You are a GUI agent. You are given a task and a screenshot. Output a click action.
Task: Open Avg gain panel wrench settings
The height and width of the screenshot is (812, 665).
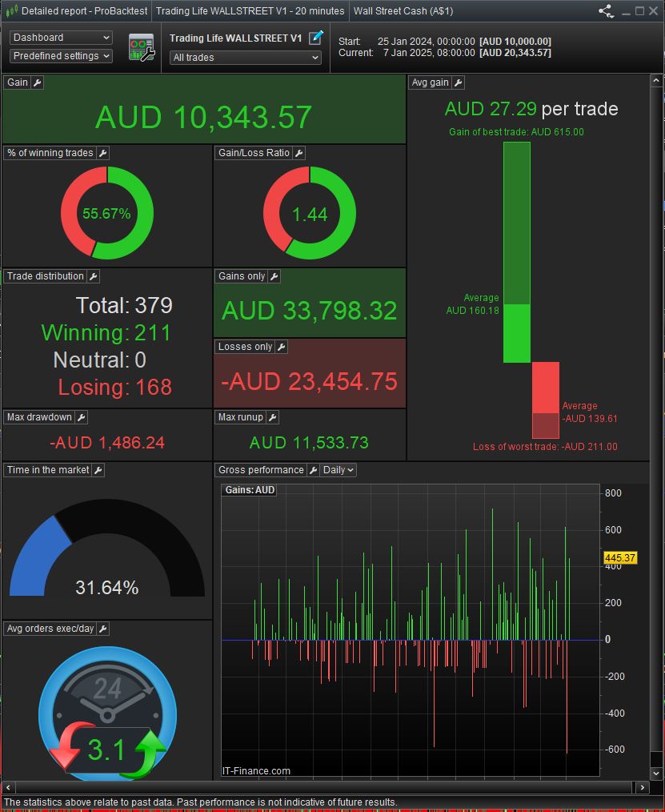(x=458, y=82)
